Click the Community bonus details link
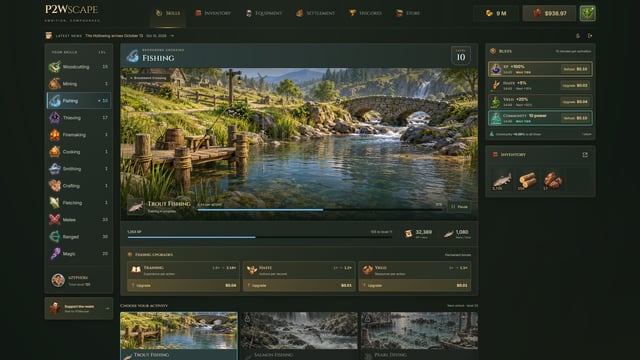This screenshot has height=360, width=640. (x=586, y=134)
